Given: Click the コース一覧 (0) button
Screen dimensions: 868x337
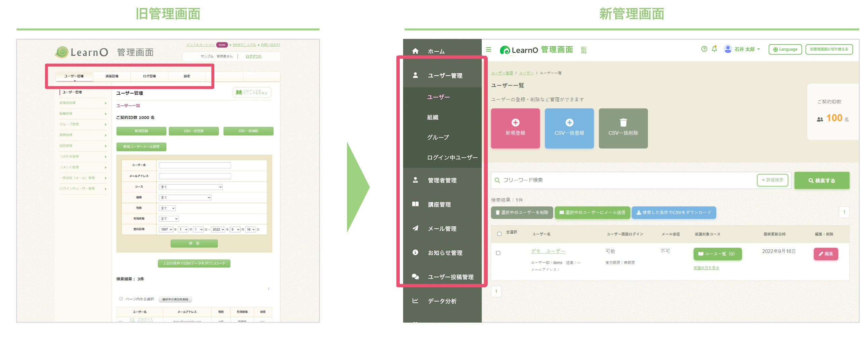Looking at the screenshot, I should coord(718,254).
